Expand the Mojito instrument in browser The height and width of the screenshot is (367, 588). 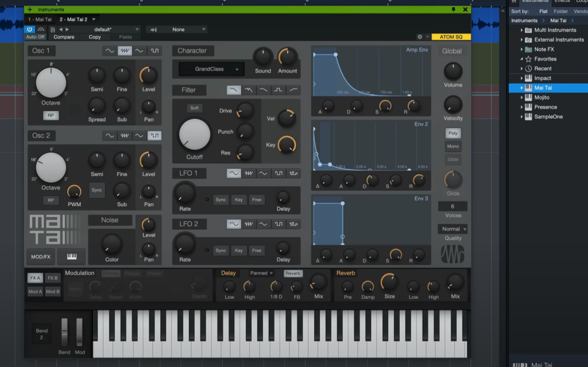(x=521, y=97)
